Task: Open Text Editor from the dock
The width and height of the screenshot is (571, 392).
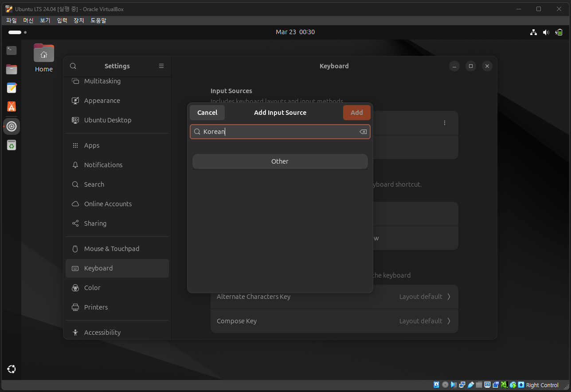Action: pos(12,88)
